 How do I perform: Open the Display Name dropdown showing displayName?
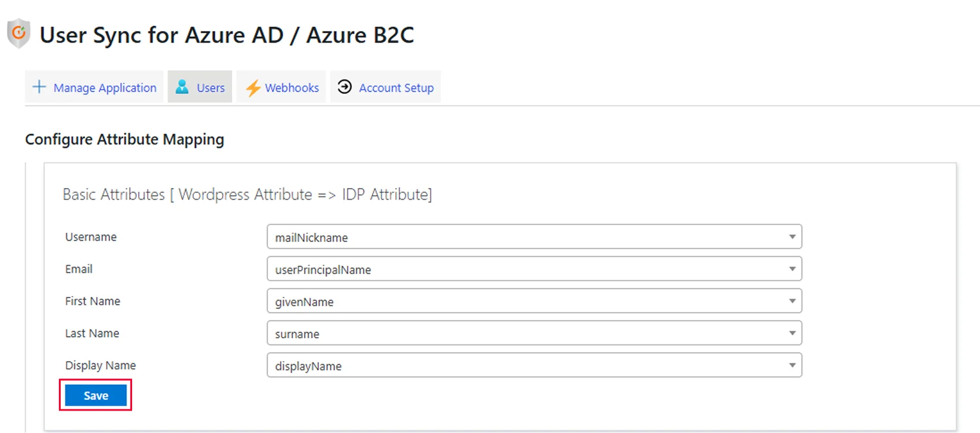(x=534, y=365)
